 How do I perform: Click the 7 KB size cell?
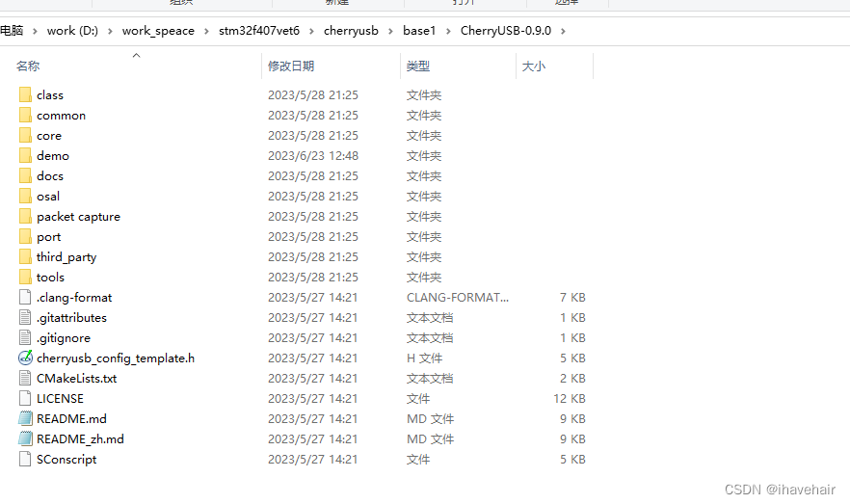(x=572, y=297)
